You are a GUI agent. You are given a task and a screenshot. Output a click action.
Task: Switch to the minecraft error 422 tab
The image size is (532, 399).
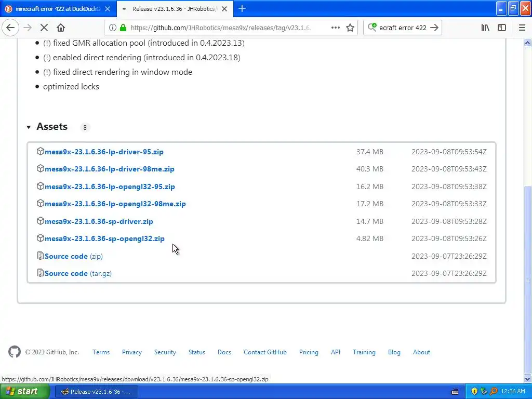(x=58, y=9)
